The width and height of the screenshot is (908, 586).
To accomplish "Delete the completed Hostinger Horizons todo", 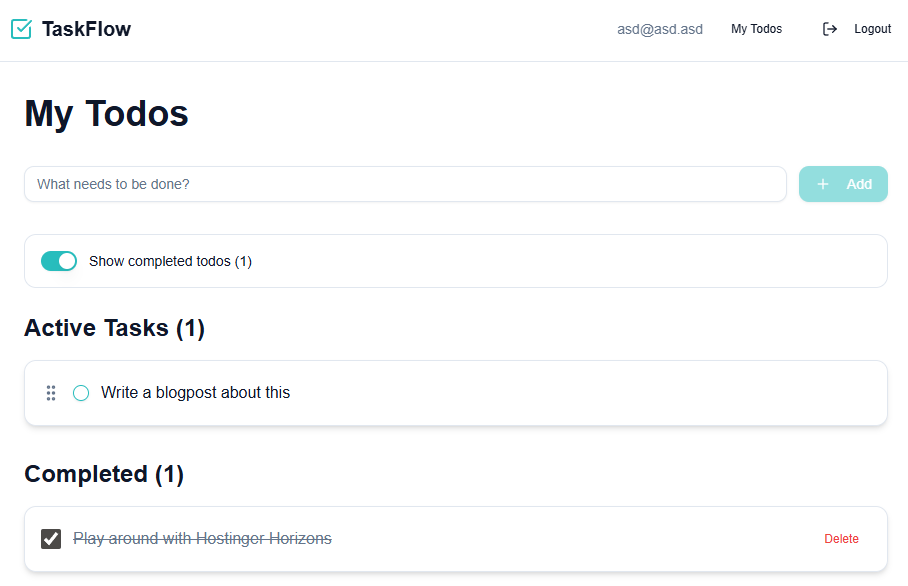I will click(x=841, y=539).
